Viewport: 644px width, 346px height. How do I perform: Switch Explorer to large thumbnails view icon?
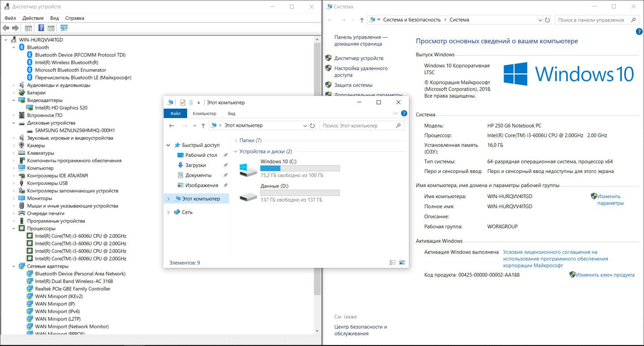(402, 263)
